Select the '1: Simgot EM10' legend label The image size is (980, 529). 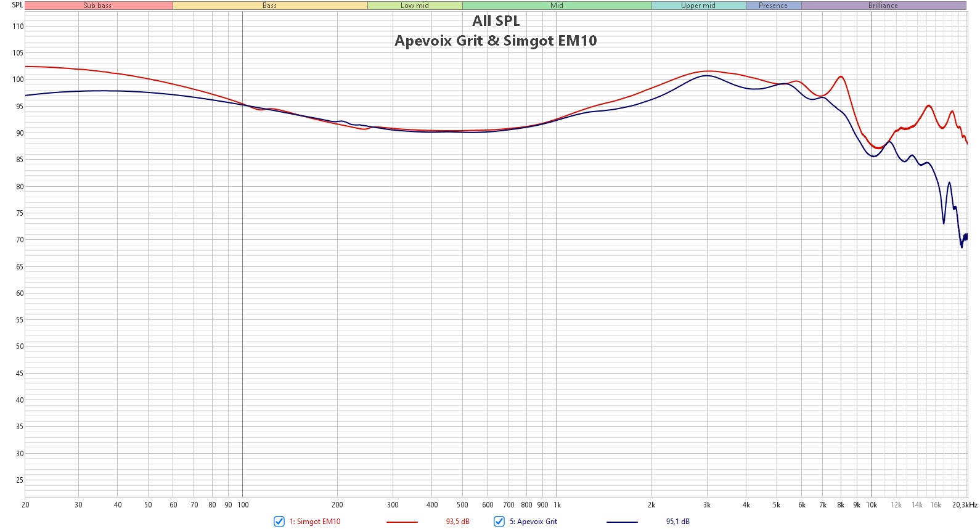(x=315, y=522)
